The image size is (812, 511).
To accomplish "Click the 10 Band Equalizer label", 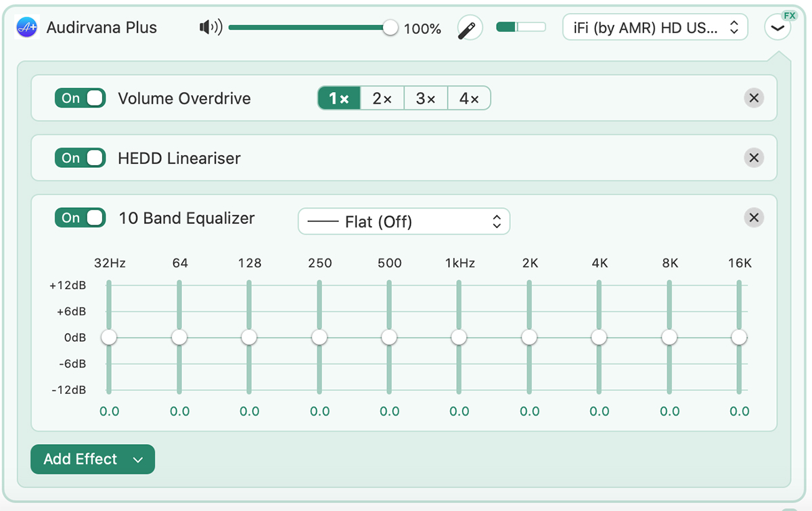I will 187,218.
